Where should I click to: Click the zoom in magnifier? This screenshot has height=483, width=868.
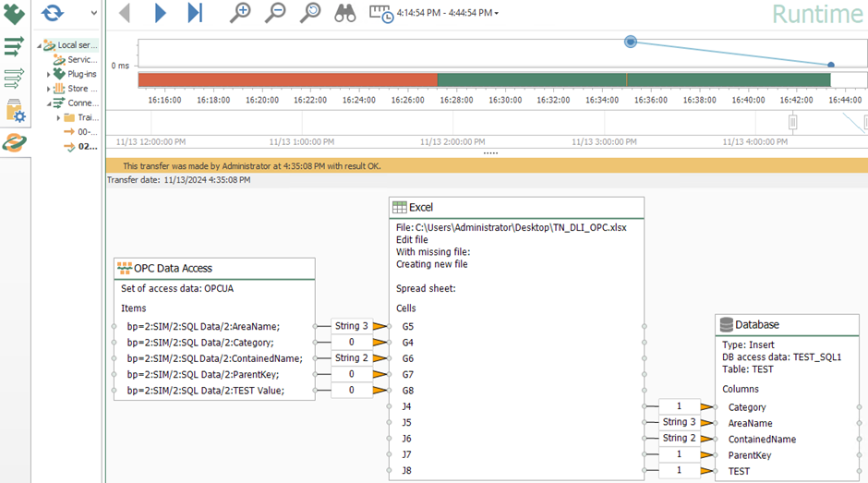pyautogui.click(x=240, y=12)
